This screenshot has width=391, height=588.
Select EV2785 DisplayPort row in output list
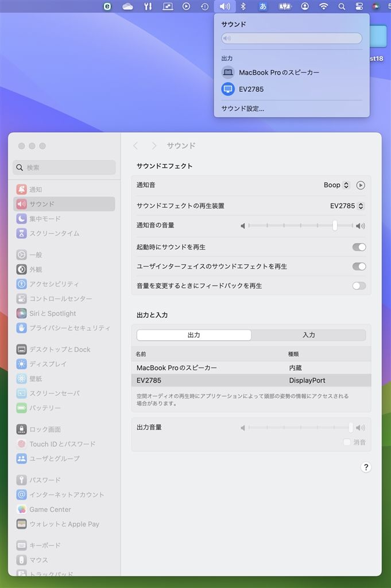tap(251, 380)
